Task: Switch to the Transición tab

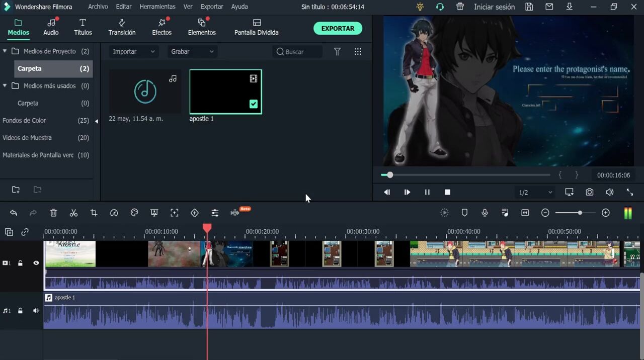Action: [x=122, y=28]
